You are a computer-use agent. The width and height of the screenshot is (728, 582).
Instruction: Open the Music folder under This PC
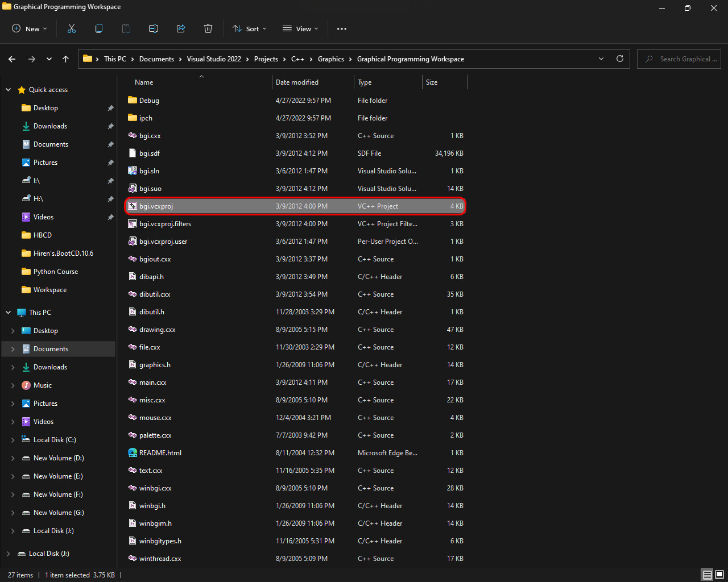pyautogui.click(x=43, y=385)
